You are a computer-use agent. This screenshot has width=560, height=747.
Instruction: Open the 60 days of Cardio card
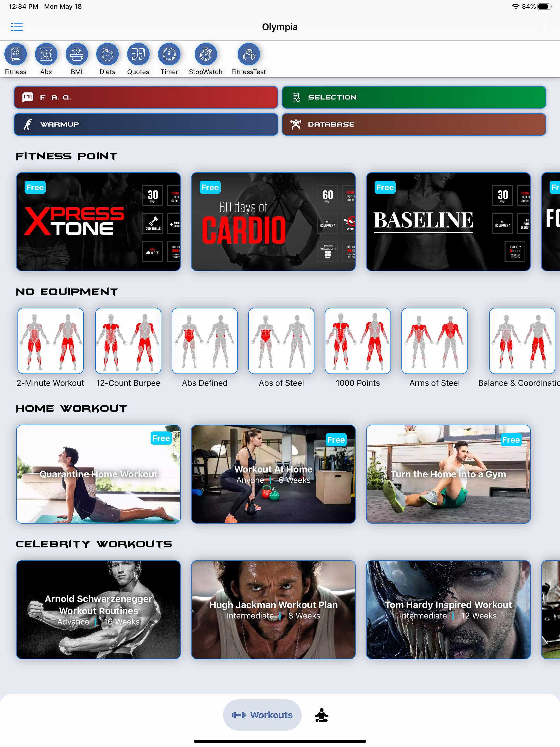[x=273, y=221]
